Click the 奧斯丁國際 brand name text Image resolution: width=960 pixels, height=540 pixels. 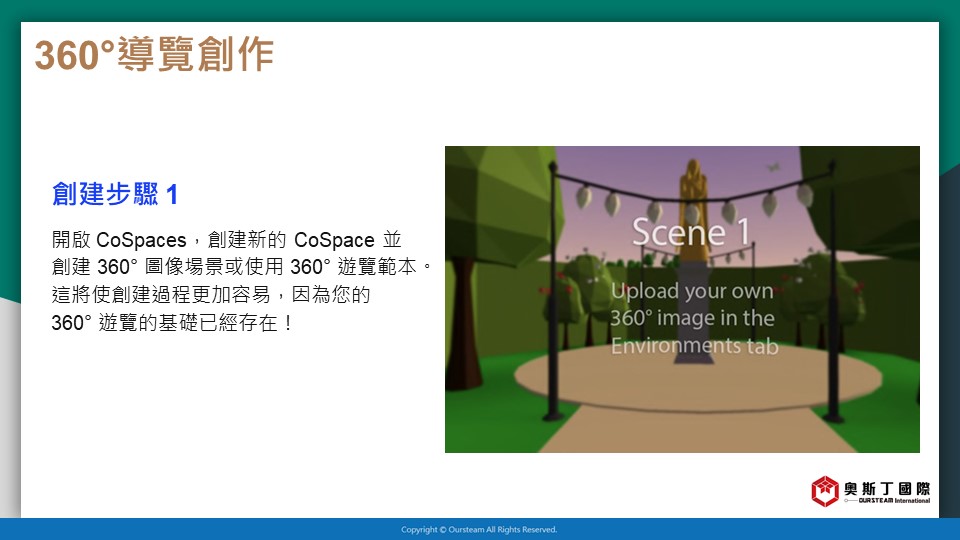click(887, 489)
